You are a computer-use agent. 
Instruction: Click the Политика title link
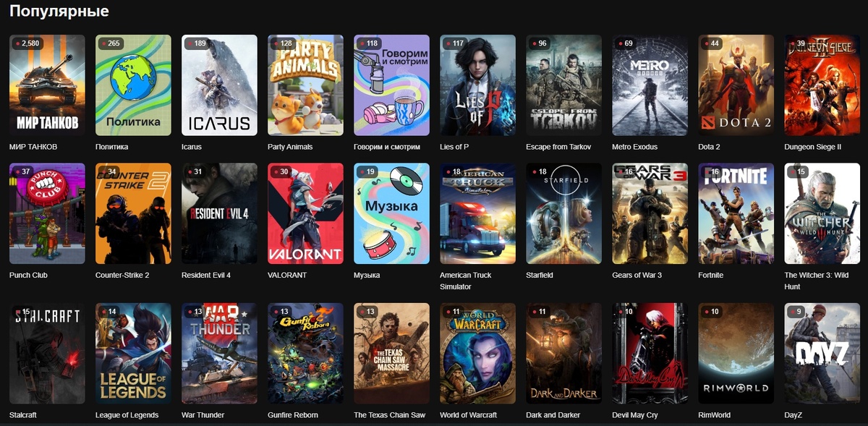(x=111, y=147)
